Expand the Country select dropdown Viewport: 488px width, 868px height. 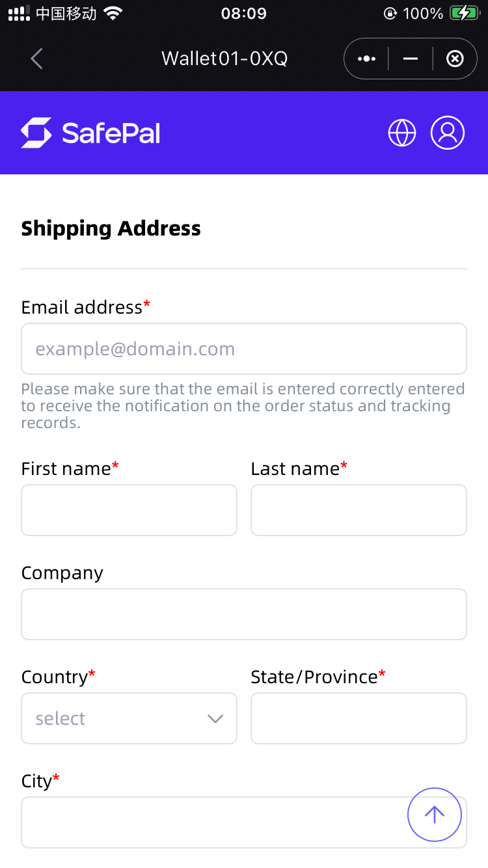point(129,718)
